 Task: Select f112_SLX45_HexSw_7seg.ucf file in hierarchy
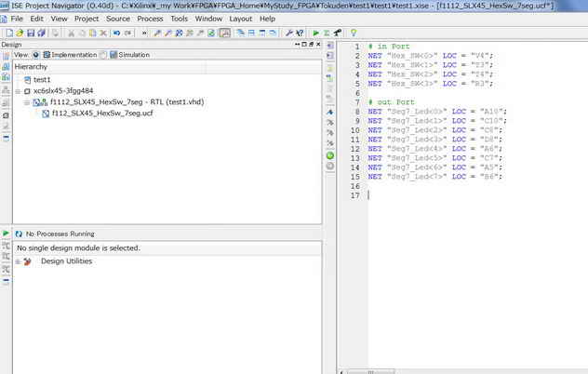coord(102,114)
